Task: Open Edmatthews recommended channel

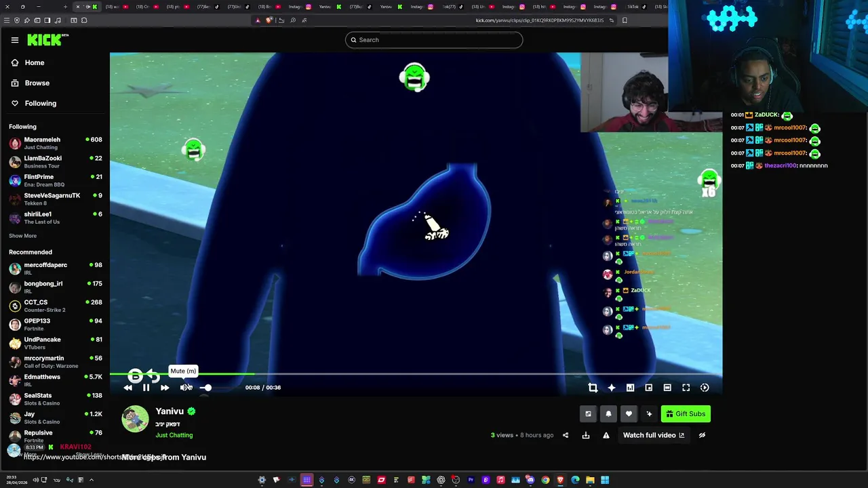Action: tap(55, 380)
